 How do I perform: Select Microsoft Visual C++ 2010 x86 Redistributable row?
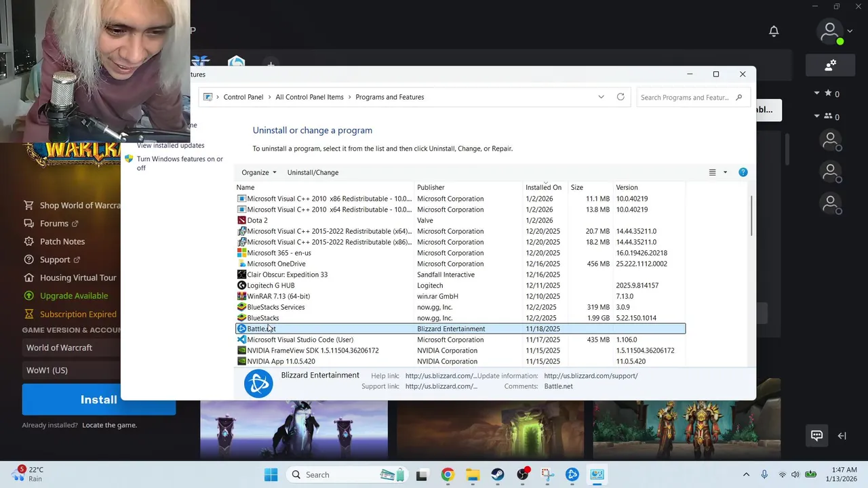pyautogui.click(x=460, y=199)
